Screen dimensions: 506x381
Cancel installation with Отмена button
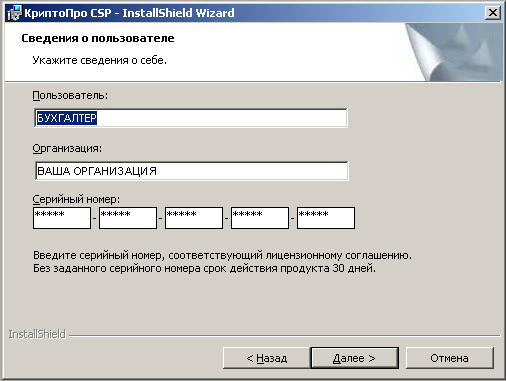[x=450, y=358]
